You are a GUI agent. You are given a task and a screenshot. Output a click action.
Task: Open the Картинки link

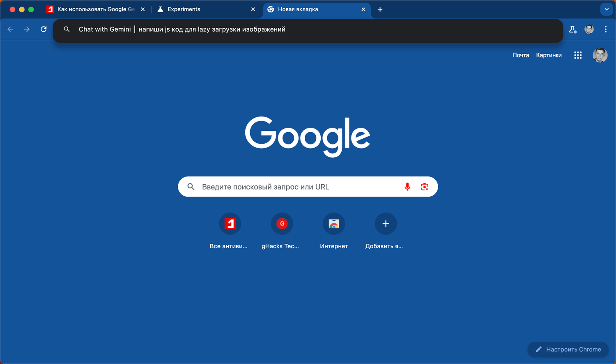549,55
